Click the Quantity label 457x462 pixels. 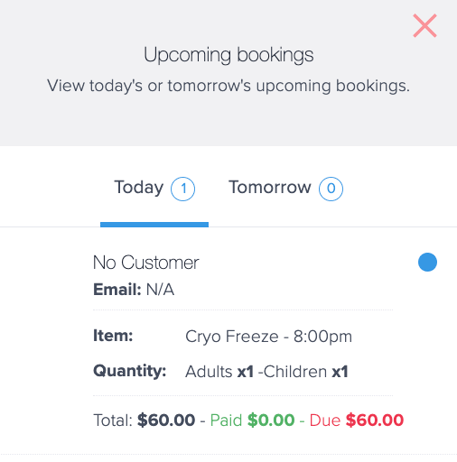(x=130, y=371)
